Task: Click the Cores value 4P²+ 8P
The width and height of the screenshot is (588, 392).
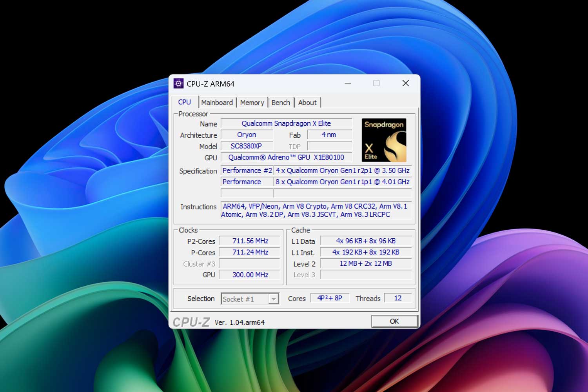Action: tap(330, 298)
